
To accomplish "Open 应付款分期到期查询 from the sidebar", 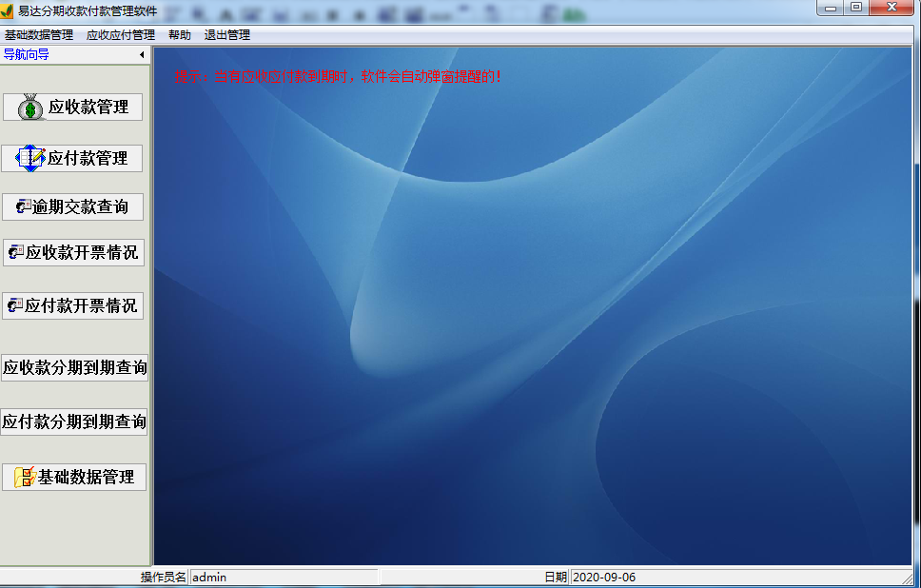I will [x=74, y=421].
